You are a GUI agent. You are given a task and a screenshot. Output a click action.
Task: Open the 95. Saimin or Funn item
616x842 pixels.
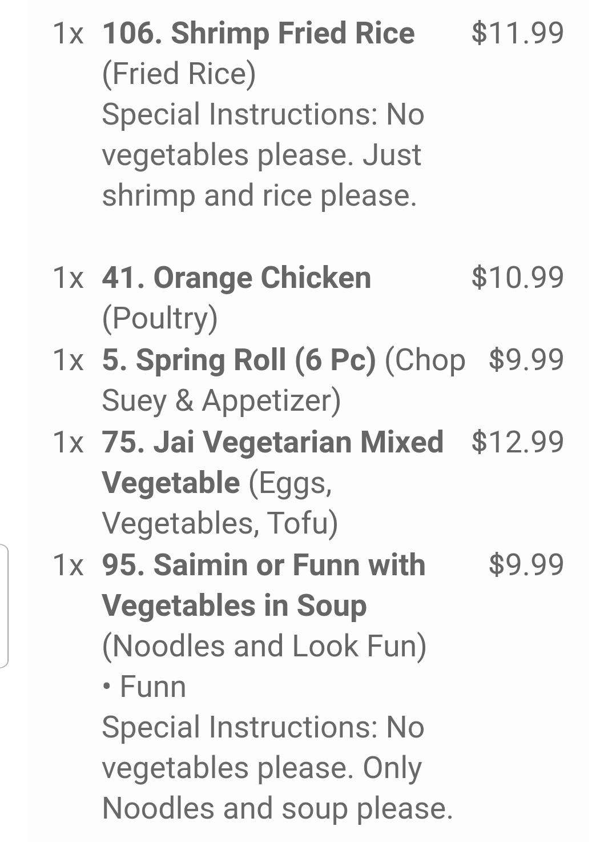point(263,566)
